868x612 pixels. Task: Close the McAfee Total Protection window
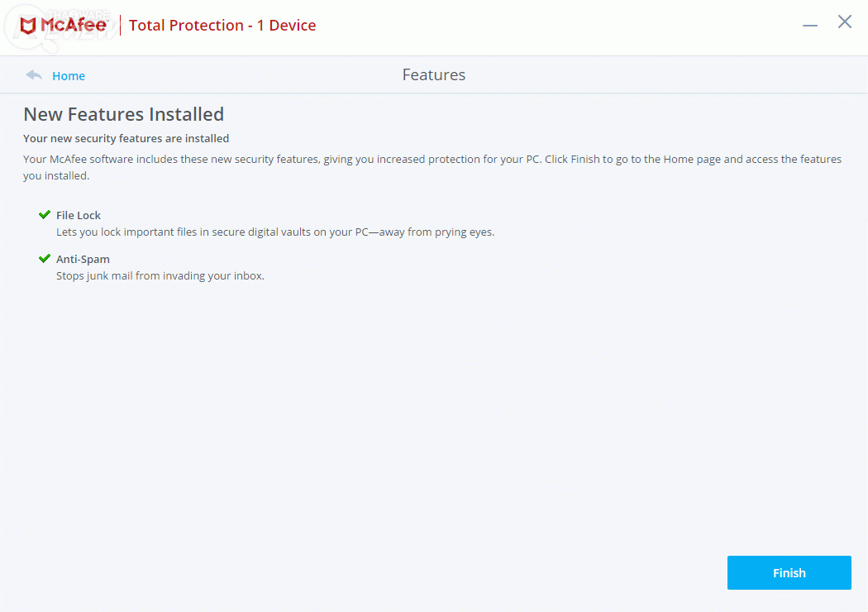(845, 22)
